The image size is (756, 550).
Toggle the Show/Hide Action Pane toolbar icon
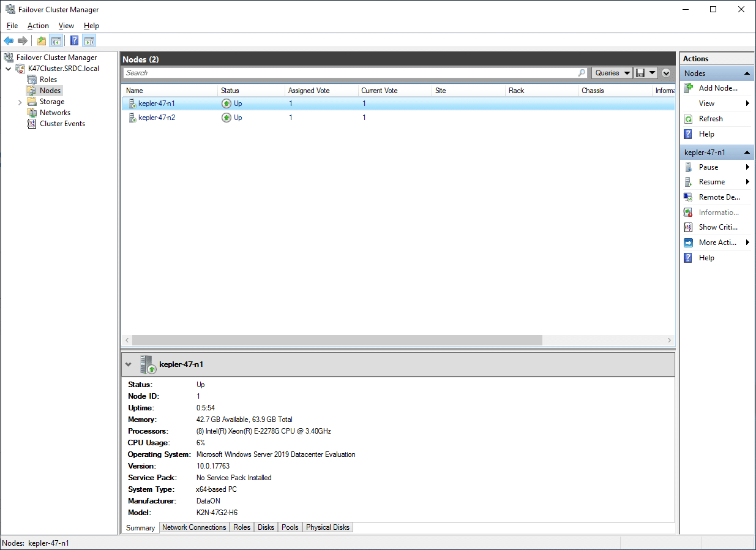89,41
